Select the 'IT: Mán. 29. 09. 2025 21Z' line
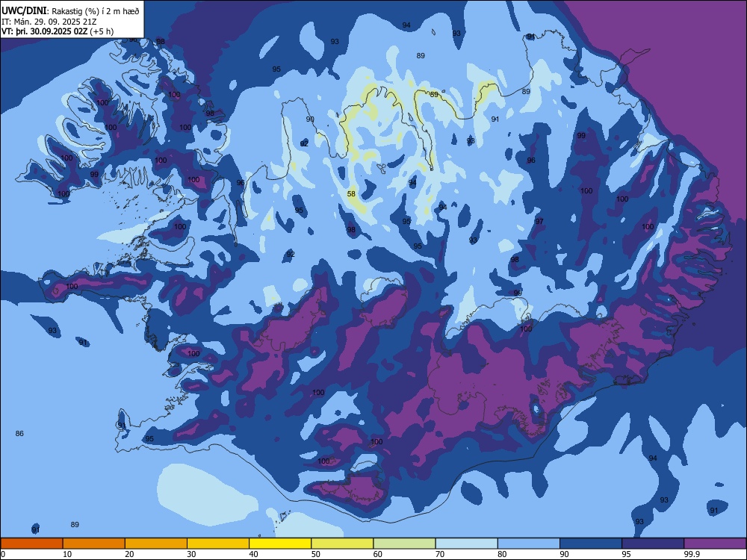 point(49,22)
